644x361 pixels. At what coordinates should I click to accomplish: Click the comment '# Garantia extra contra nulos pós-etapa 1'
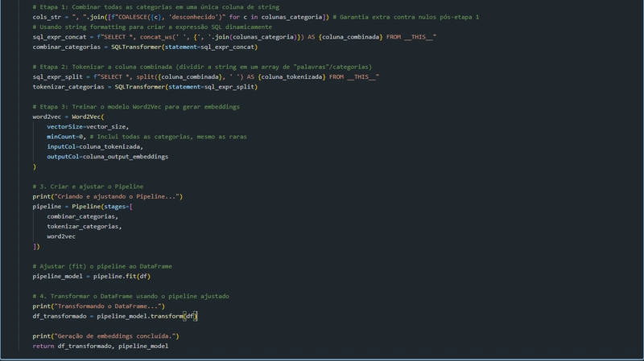click(406, 17)
